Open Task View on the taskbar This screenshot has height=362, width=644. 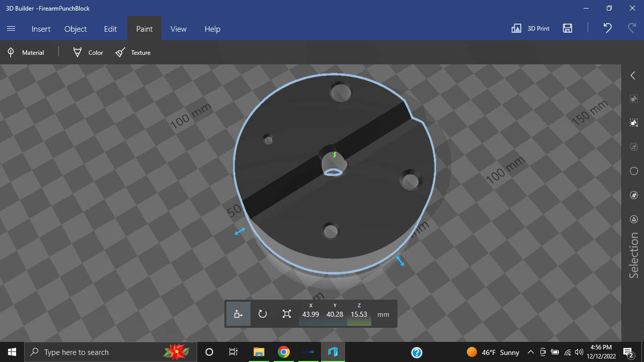[x=233, y=352]
